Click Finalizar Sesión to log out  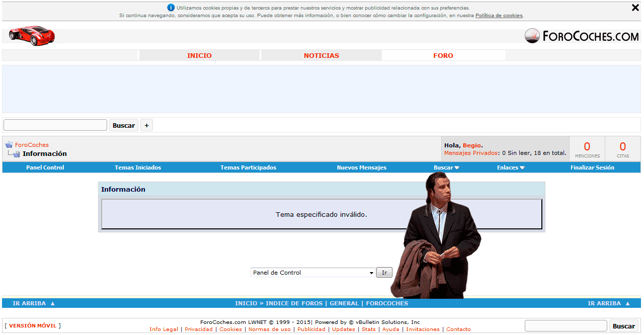click(592, 168)
